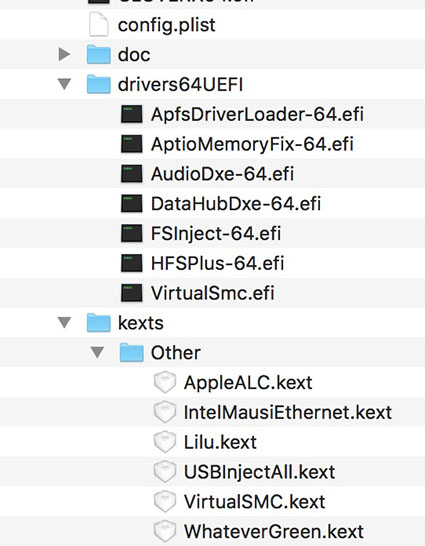The width and height of the screenshot is (425, 546).
Task: Click the Lilu.kext shield icon
Action: (165, 442)
